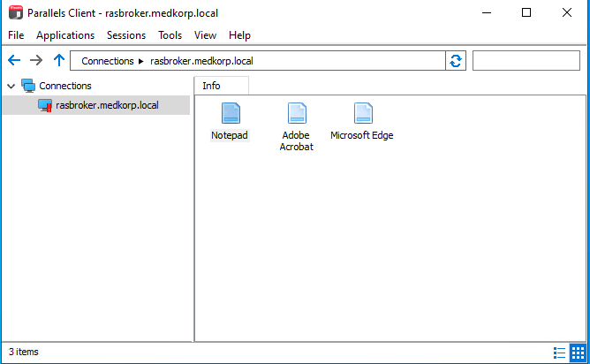Click the rasbroker.medkorp.local connection monitor icon
The image size is (590, 364).
click(x=45, y=105)
